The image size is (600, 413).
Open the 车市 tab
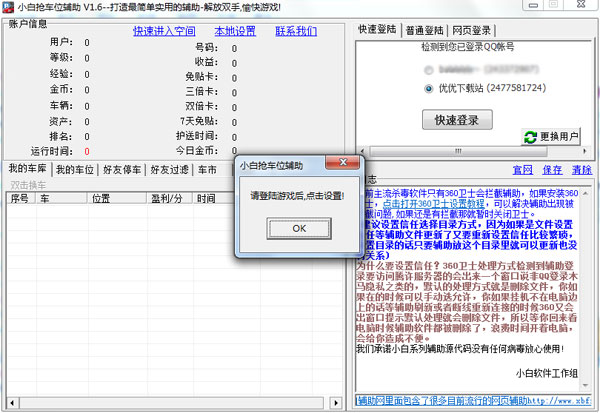[x=207, y=170]
